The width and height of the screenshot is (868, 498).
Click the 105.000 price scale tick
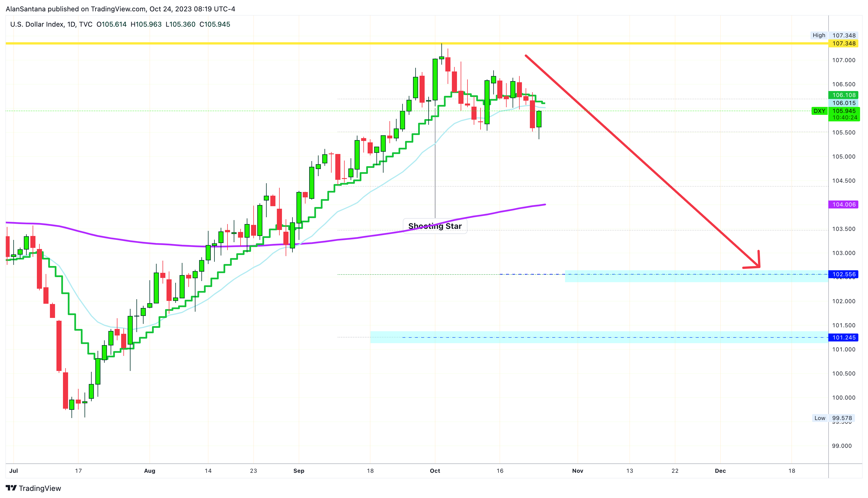[x=843, y=157]
